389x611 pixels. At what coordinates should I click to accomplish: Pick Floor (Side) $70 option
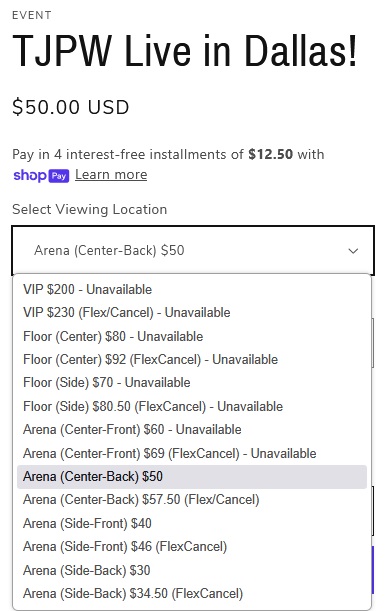point(192,383)
